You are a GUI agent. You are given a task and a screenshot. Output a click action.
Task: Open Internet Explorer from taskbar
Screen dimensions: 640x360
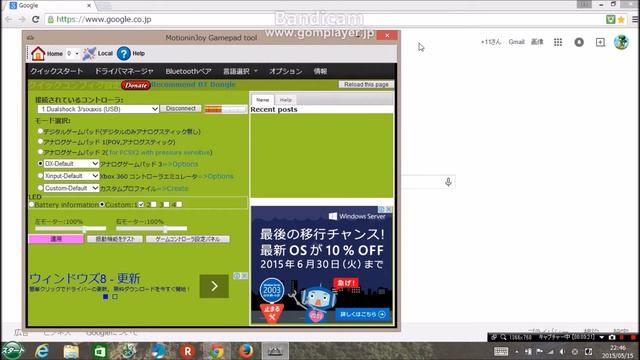(x=42, y=351)
